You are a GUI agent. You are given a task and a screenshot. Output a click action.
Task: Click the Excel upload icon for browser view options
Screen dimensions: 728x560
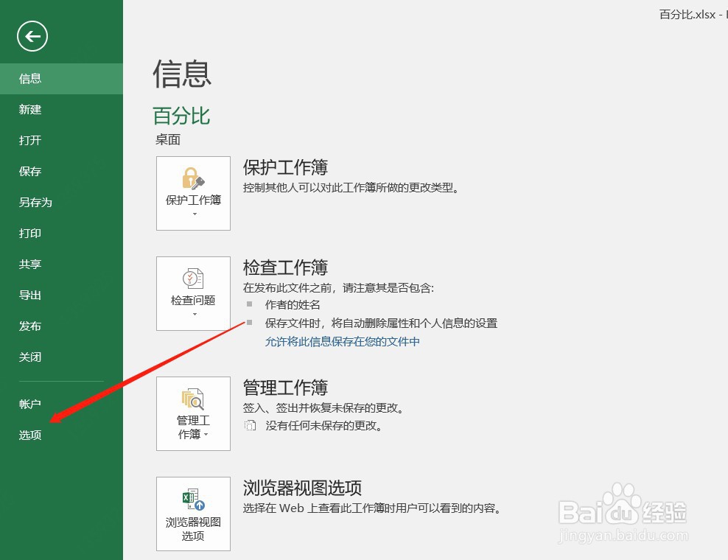[x=192, y=498]
